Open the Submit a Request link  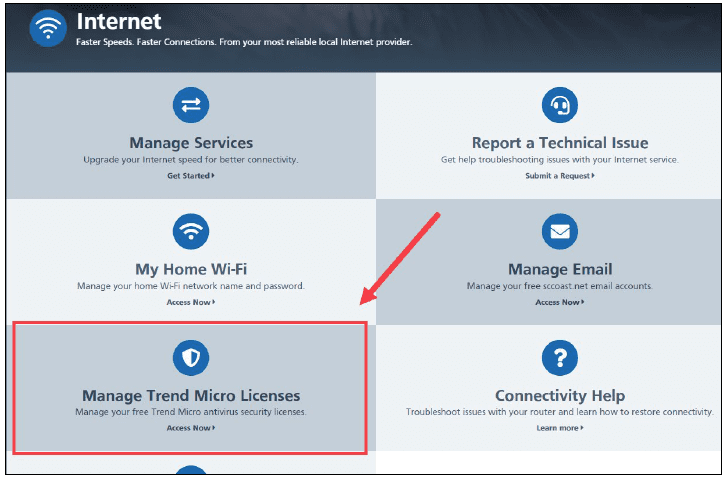coord(560,176)
